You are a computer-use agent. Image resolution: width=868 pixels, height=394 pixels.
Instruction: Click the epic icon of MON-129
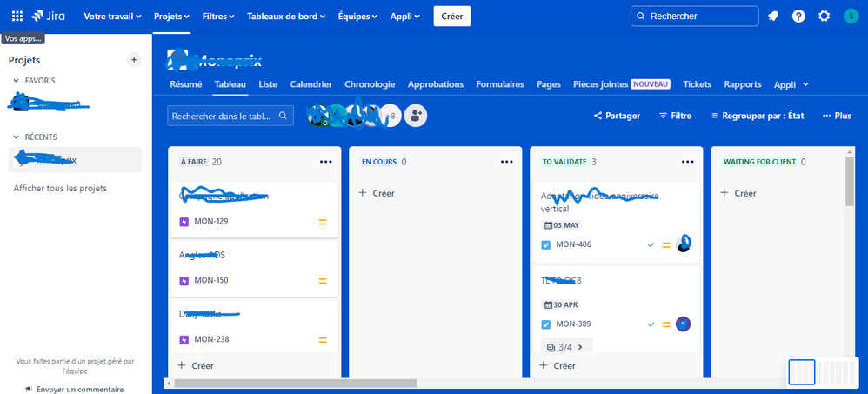[x=184, y=222]
